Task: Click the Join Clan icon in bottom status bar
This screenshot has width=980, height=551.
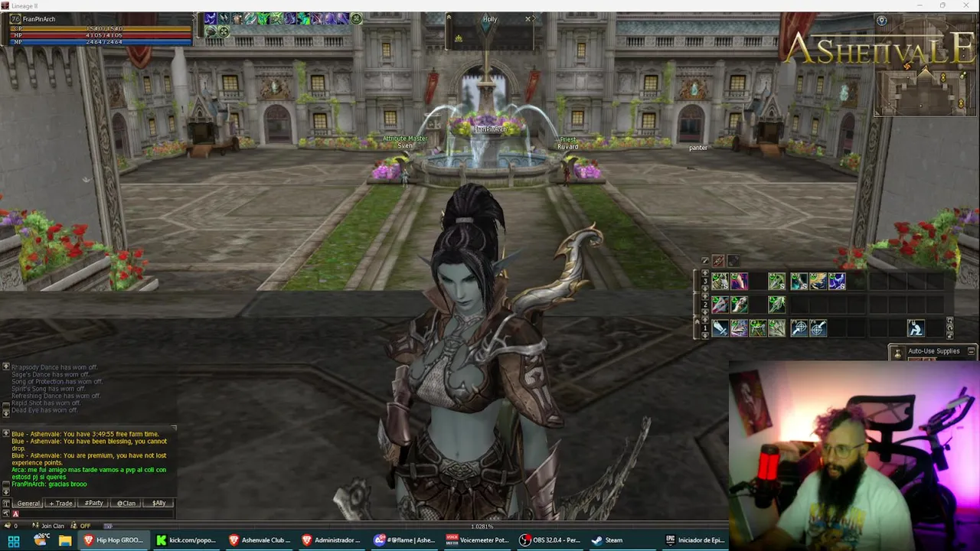Action: 35,526
